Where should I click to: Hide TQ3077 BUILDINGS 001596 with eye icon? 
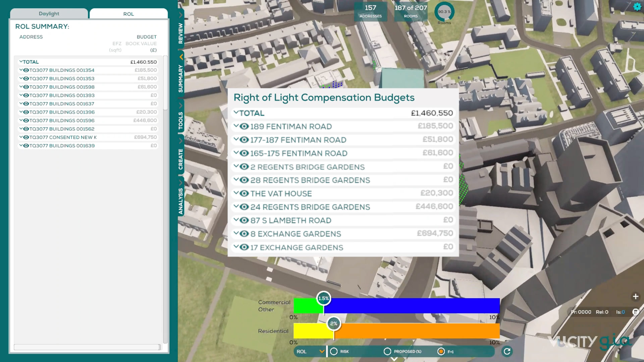click(x=26, y=120)
